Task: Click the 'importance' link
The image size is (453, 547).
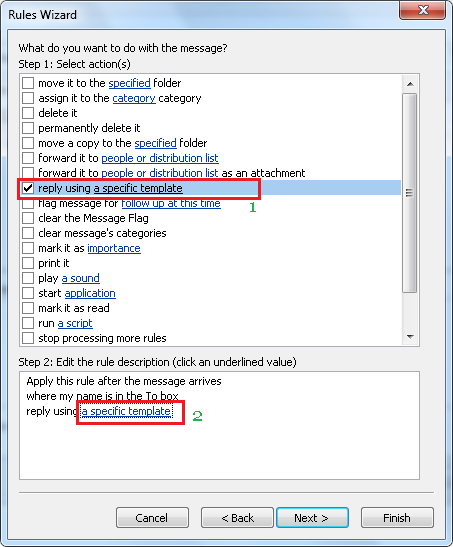Action: coord(114,248)
